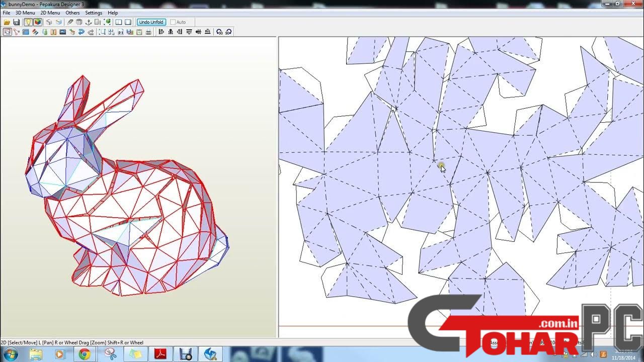Open the Help menu
Viewport: 644px width, 362px height.
[x=113, y=13]
